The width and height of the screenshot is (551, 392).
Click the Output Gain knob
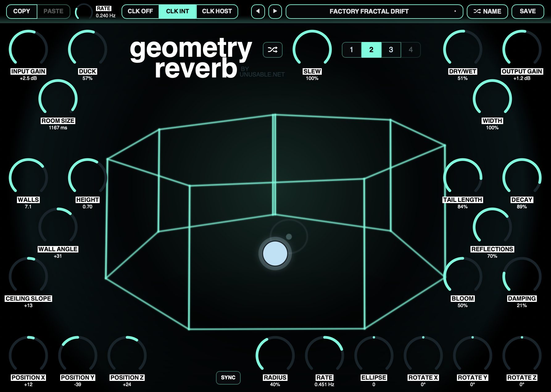(522, 49)
